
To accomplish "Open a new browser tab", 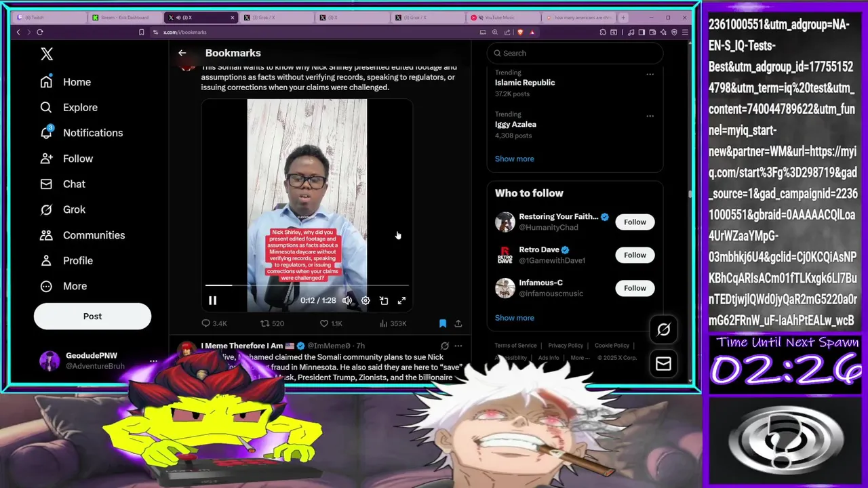I will 623,18.
